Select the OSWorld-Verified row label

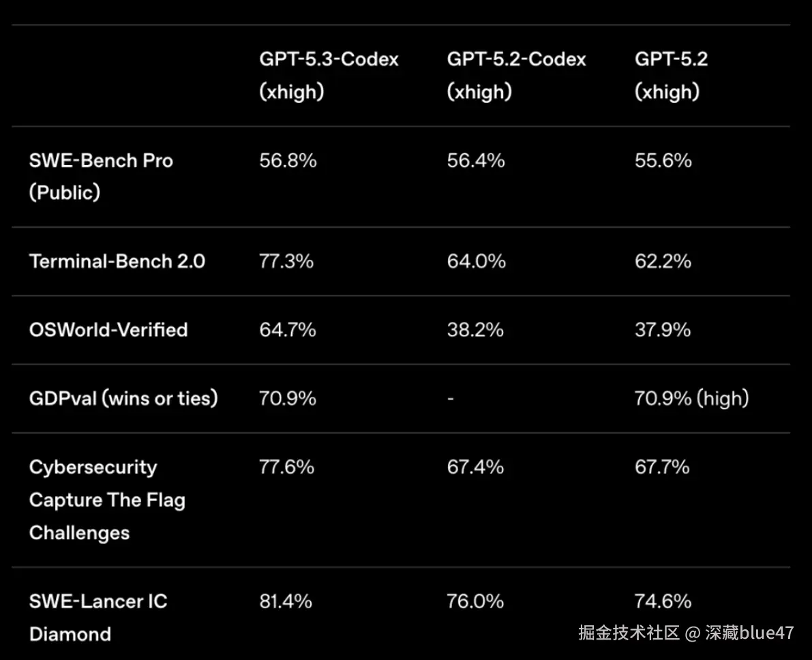(x=108, y=330)
